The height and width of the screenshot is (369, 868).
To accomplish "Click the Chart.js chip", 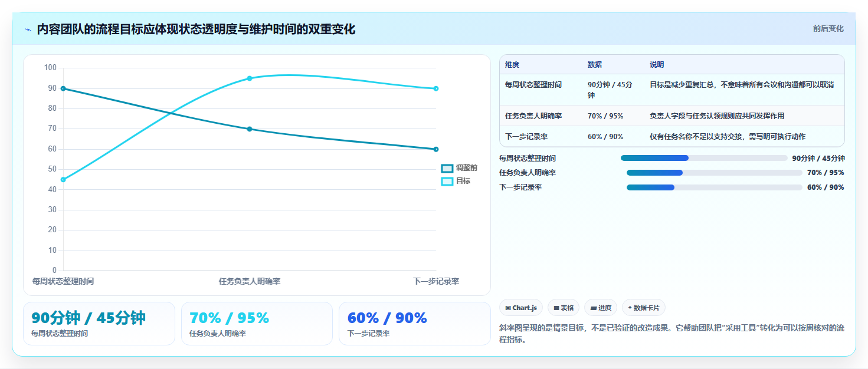I will point(521,308).
